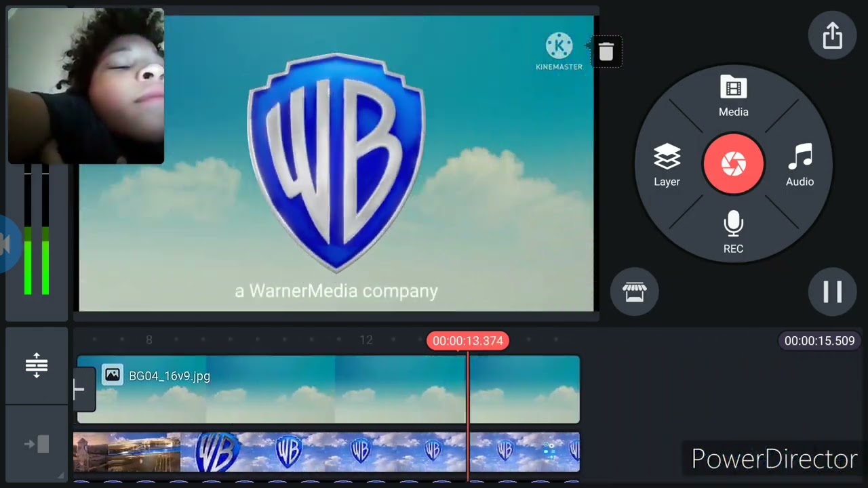
Task: Start voice recording with REC
Action: coord(733,232)
